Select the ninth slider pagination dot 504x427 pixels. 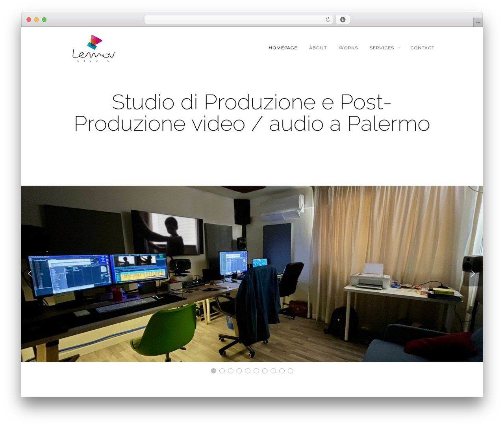point(282,371)
